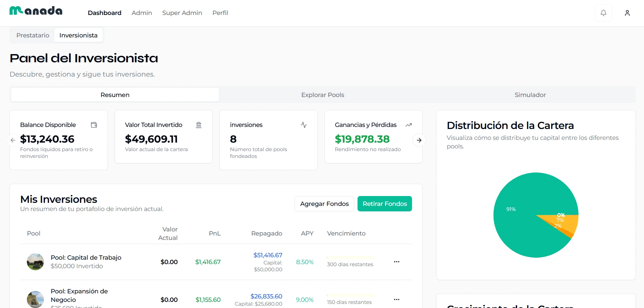This screenshot has width=644, height=308.
Task: Click the 300 días restantes progress bar
Action: tap(350, 258)
